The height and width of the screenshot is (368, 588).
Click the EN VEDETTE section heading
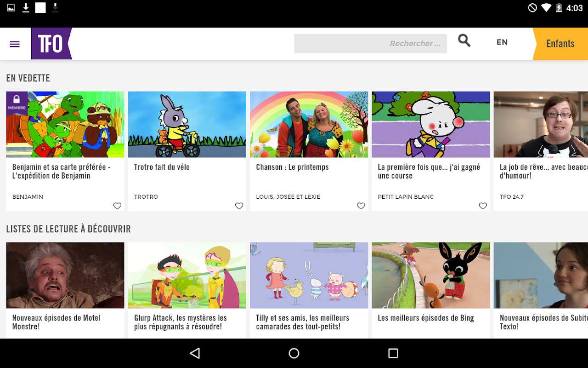coord(28,78)
